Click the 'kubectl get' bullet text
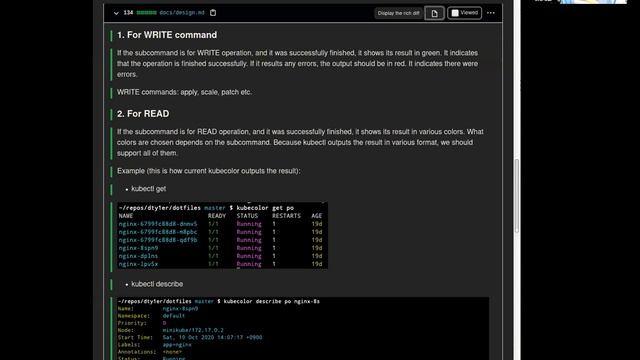This screenshot has height=360, width=640. 149,189
